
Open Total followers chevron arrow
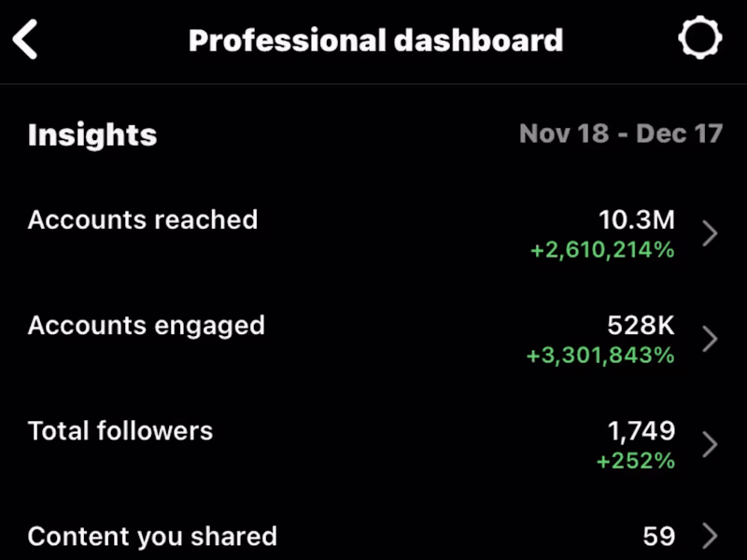tap(710, 443)
